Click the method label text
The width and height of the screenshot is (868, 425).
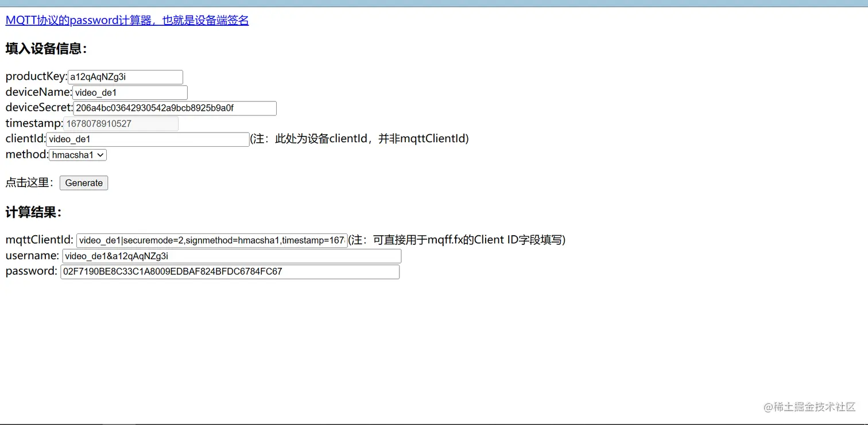(27, 154)
